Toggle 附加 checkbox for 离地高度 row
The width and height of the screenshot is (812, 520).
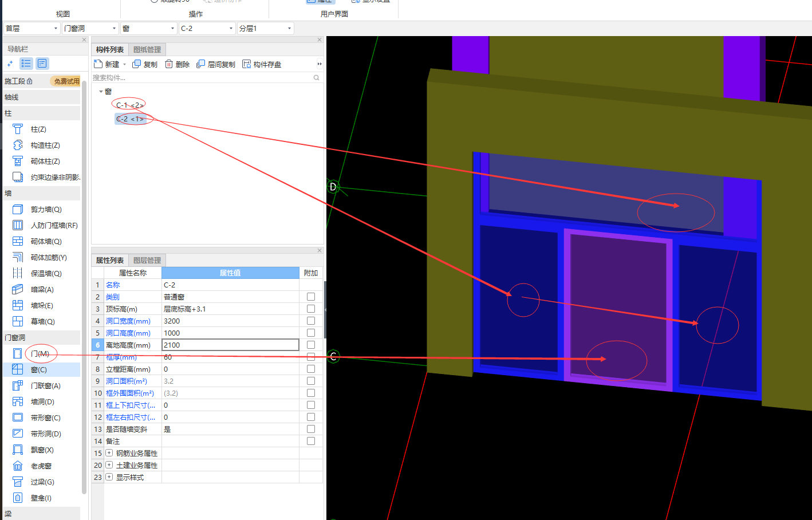click(x=311, y=345)
